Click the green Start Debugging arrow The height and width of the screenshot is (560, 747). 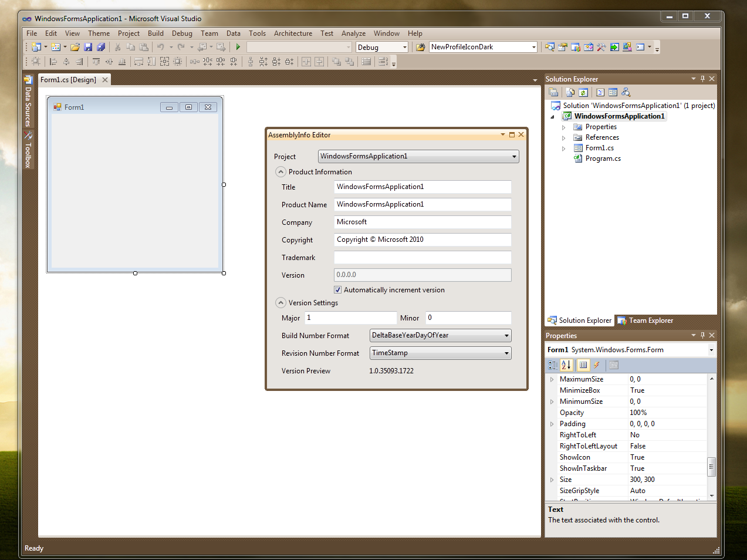click(x=238, y=47)
